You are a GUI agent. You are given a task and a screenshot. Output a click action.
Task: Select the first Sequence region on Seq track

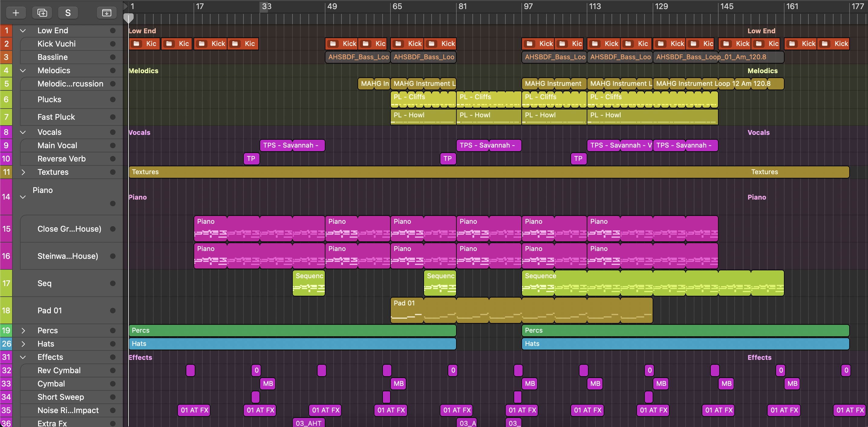[x=309, y=283]
